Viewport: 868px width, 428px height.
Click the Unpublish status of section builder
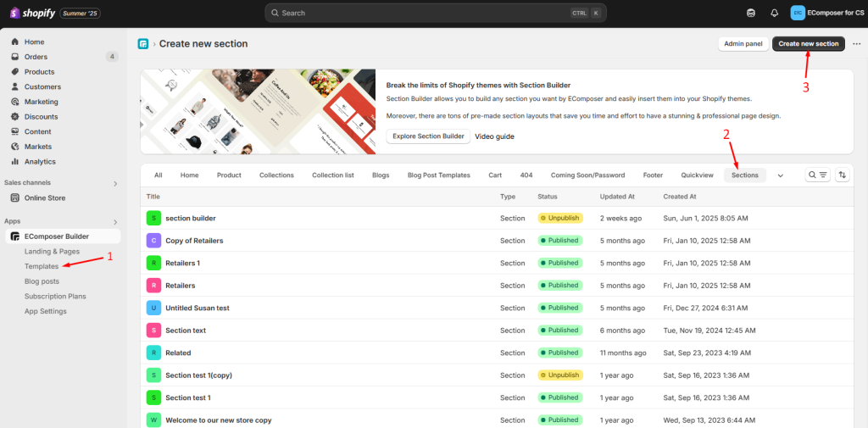click(560, 218)
